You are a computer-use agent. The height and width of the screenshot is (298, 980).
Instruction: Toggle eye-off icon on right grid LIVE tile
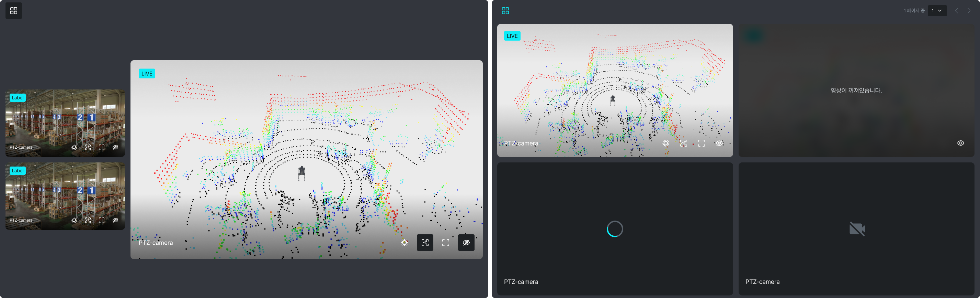click(719, 143)
